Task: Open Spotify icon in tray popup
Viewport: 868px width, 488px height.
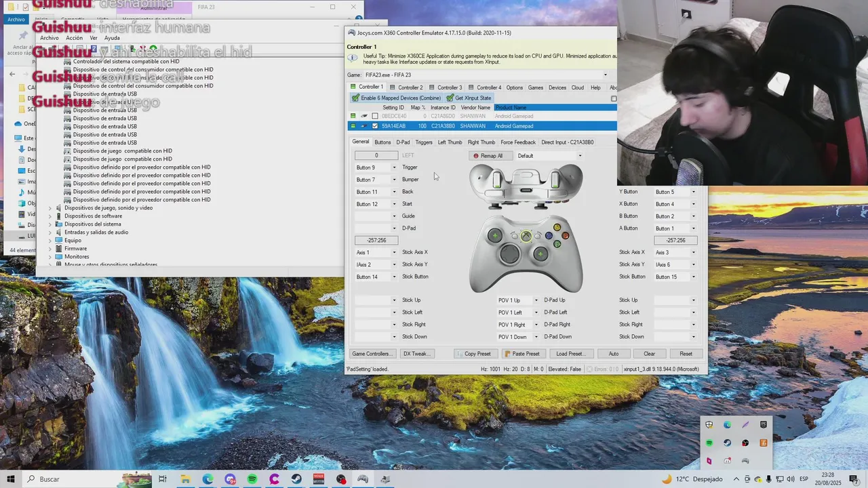Action: click(709, 443)
